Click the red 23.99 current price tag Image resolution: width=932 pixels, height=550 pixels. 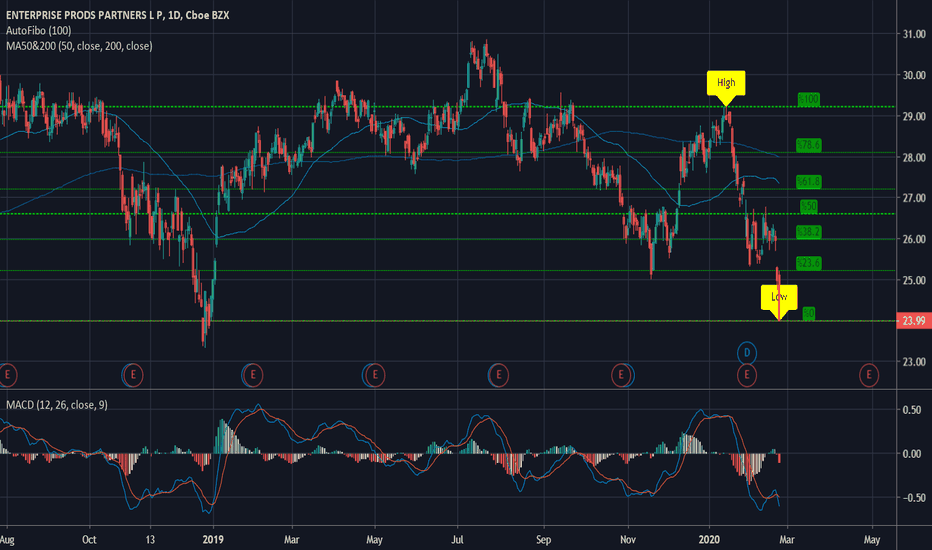pyautogui.click(x=914, y=321)
